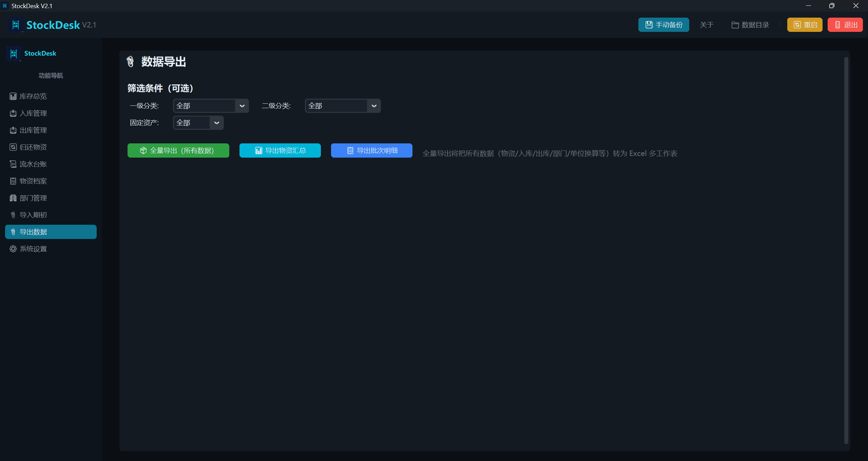
Task: Click the sidebar StockDesk logo icon
Action: point(14,54)
